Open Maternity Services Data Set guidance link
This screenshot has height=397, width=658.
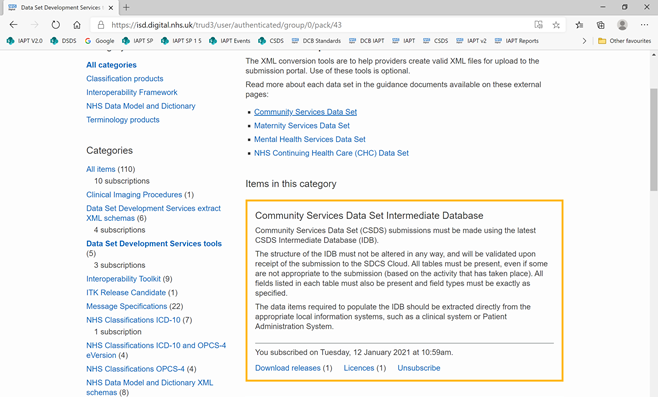302,125
